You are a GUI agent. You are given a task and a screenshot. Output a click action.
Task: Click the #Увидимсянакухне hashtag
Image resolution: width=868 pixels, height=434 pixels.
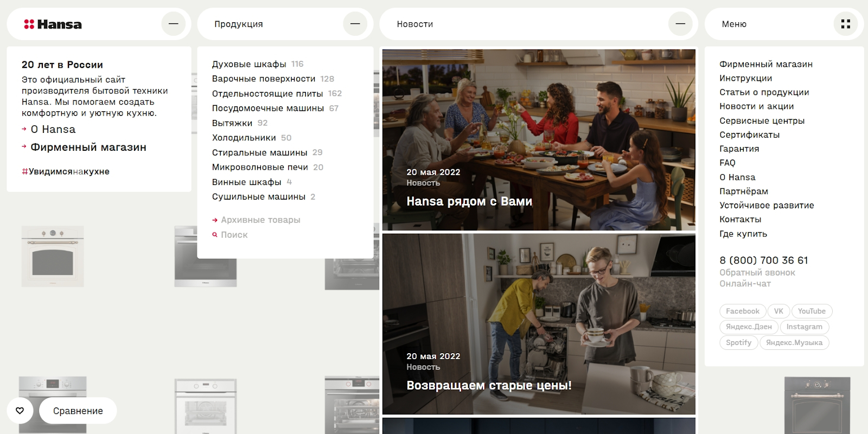point(66,171)
